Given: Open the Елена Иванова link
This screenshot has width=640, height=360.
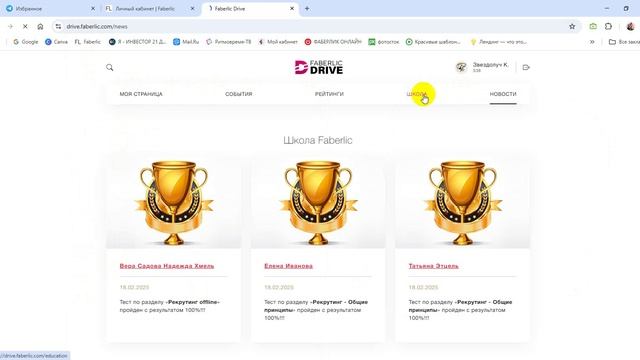Looking at the screenshot, I should pyautogui.click(x=288, y=266).
